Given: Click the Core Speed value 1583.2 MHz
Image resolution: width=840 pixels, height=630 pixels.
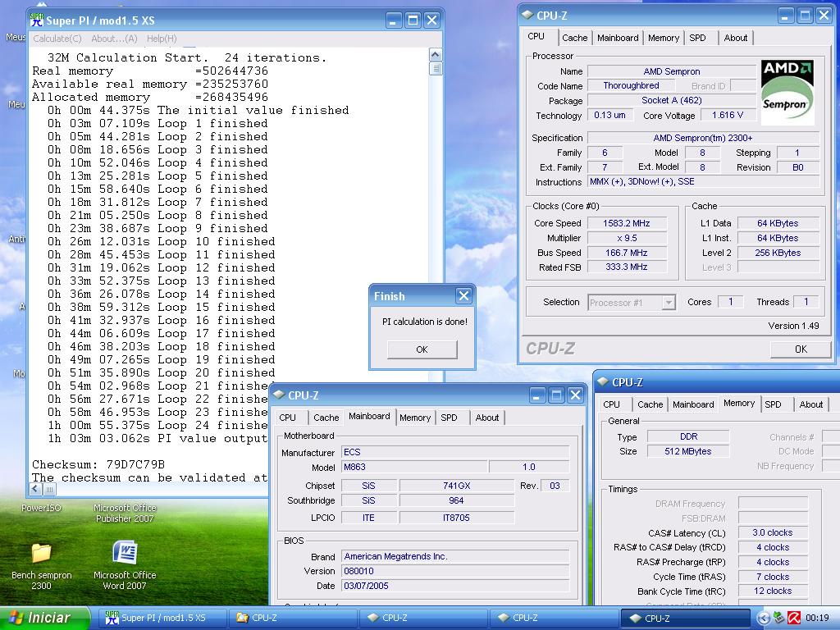Looking at the screenshot, I should coord(626,223).
